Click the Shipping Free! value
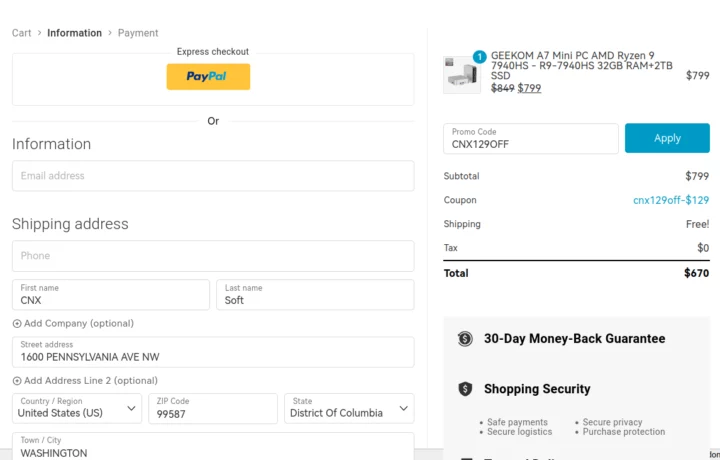This screenshot has width=720, height=460. click(x=698, y=224)
